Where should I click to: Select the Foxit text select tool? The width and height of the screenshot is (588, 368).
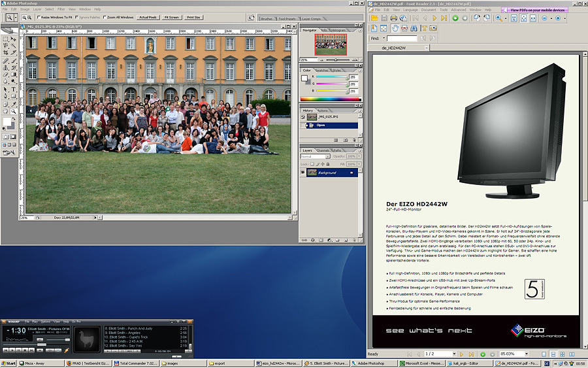424,28
